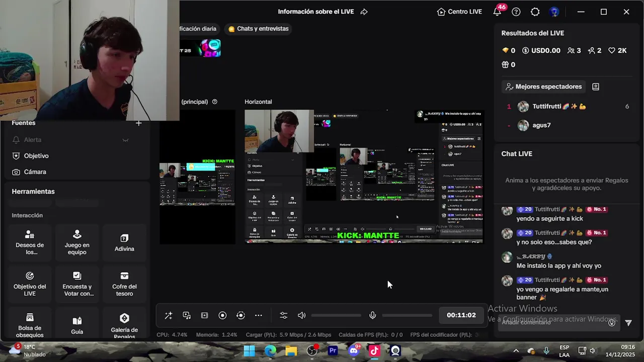The image size is (644, 362).
Task: Open the settings gear icon
Action: tap(535, 12)
